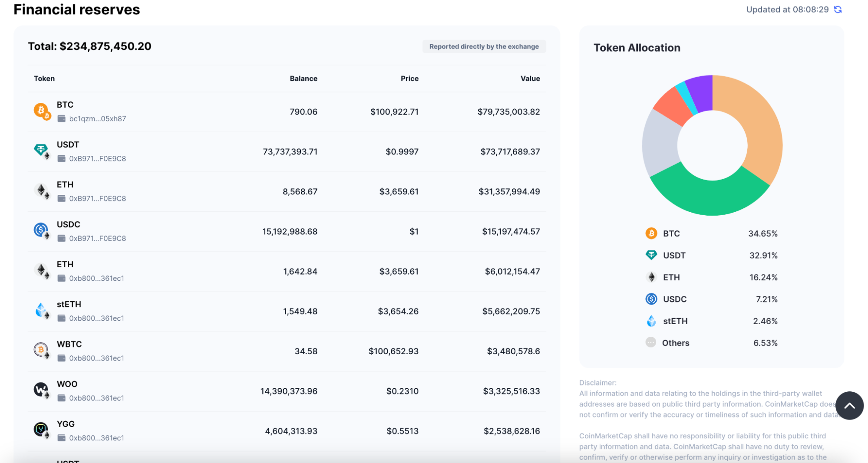Click the Balance column header

click(x=303, y=79)
